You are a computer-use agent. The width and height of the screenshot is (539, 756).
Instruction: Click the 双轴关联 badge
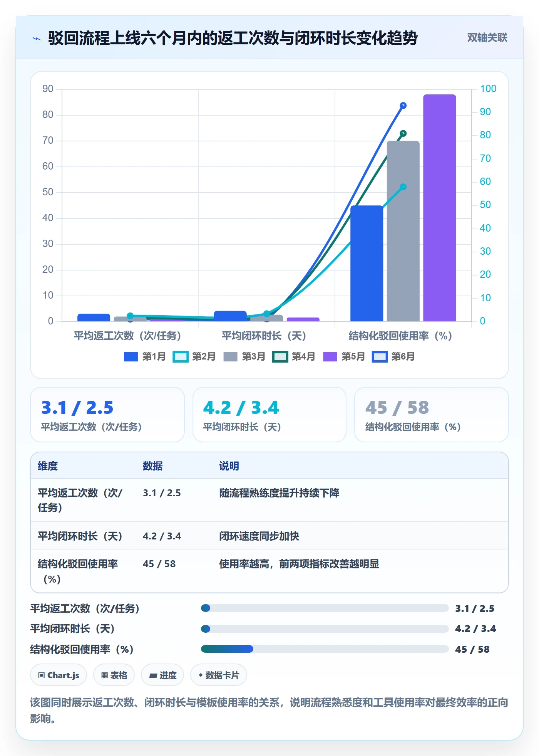pos(487,38)
